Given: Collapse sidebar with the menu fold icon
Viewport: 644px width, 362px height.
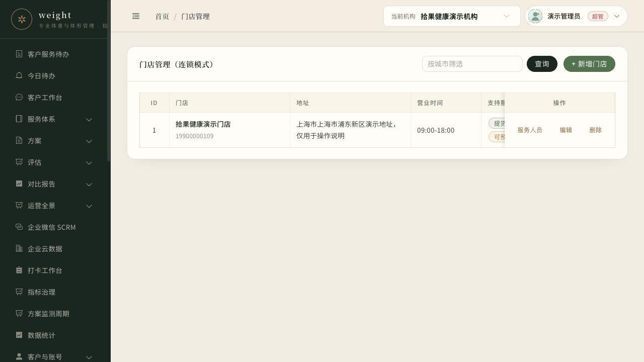Looking at the screenshot, I should [136, 16].
